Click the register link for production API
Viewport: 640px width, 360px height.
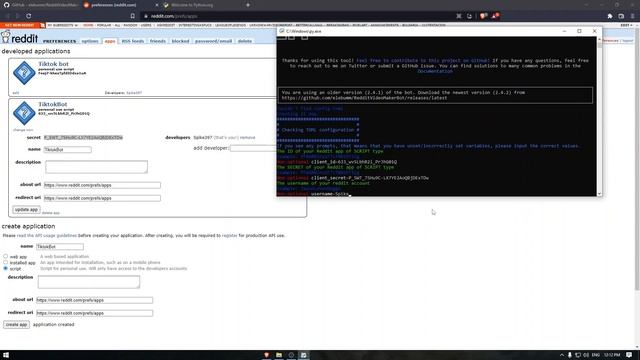click(229, 236)
